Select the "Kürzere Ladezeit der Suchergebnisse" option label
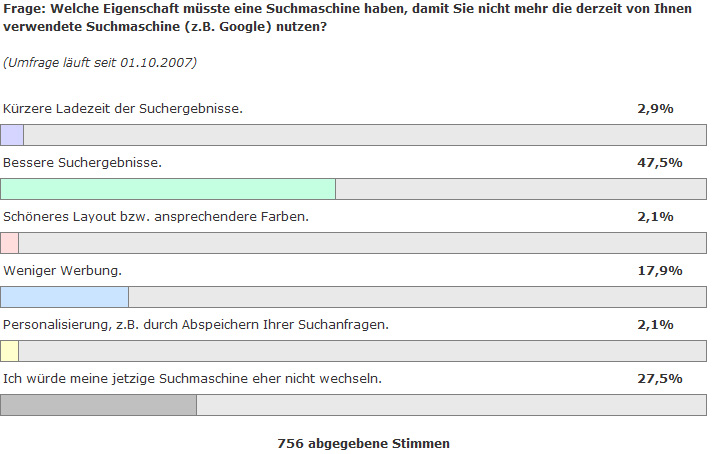Image resolution: width=713 pixels, height=454 pixels. tap(122, 107)
